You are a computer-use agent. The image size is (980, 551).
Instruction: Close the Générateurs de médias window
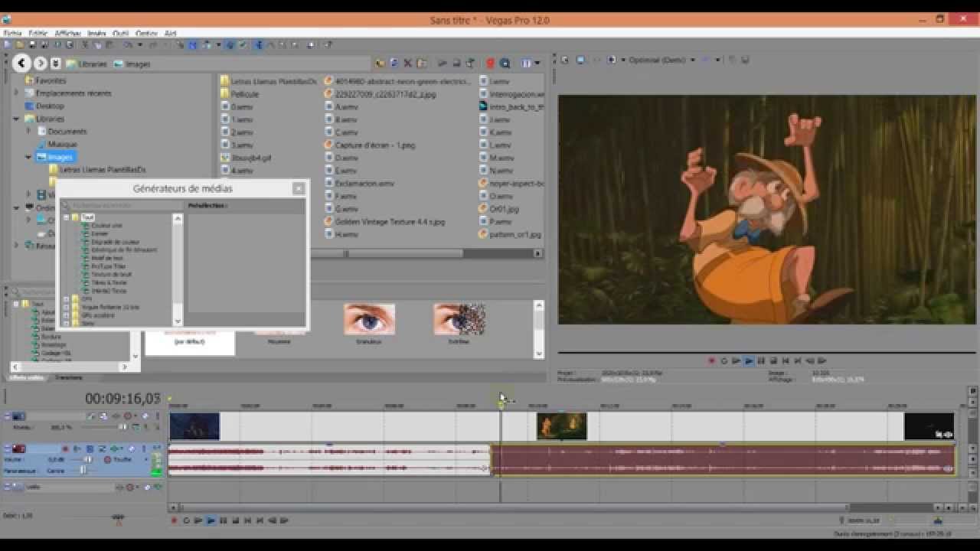[x=299, y=188]
